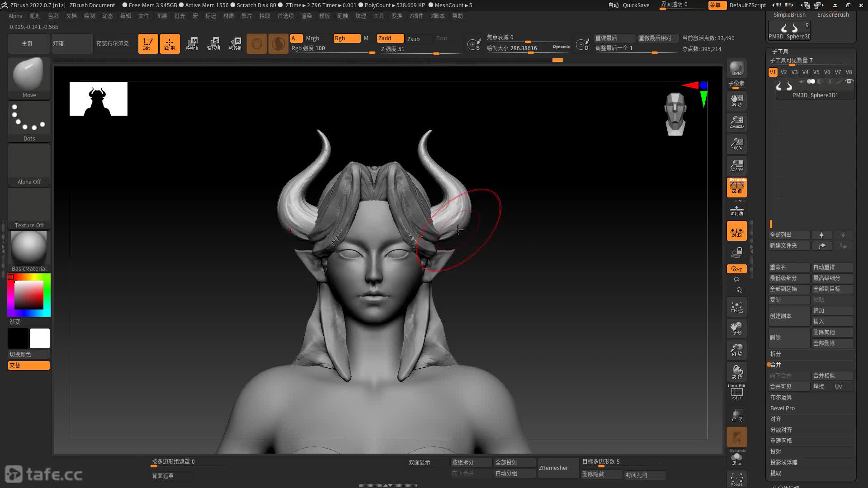This screenshot has width=868, height=488.
Task: Open the BasicMaterial picker
Action: [29, 251]
